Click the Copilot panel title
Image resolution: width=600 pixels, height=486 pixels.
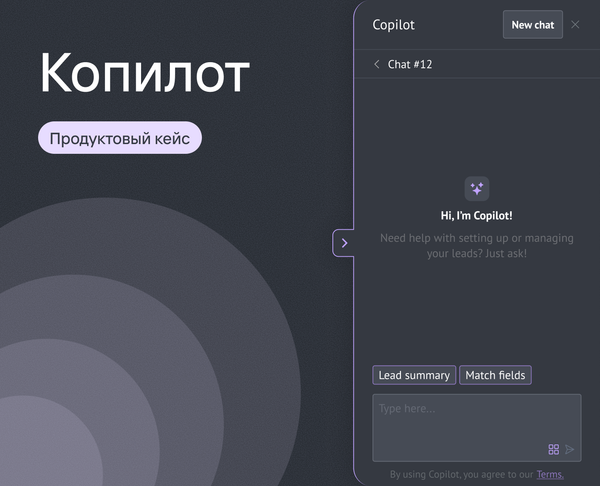(x=393, y=25)
